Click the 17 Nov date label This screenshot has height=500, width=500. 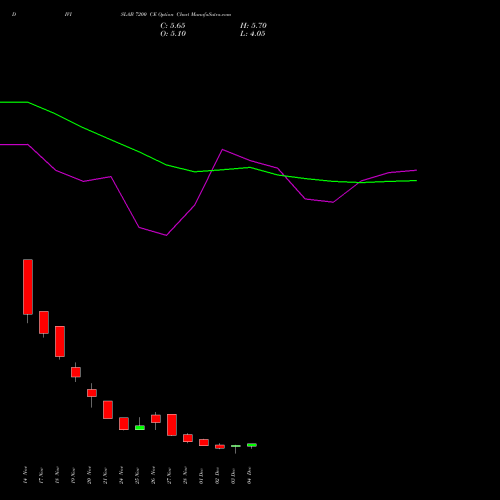(x=41, y=475)
